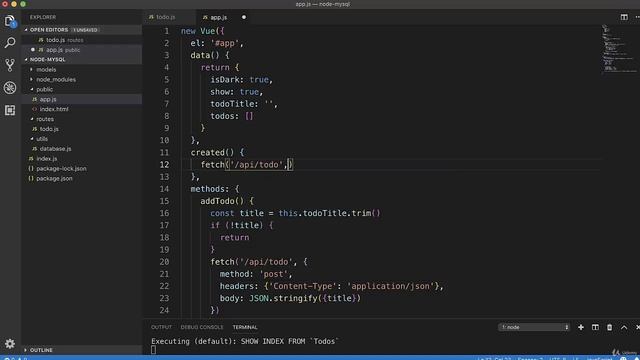Select the TERMINAL panel tab
The width and height of the screenshot is (640, 360).
[x=245, y=327]
